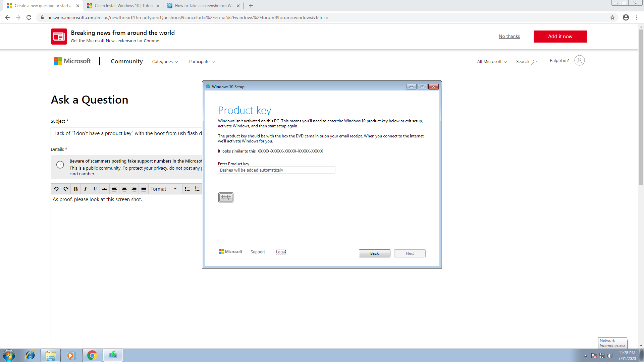Launch Internet Explorer from the taskbar
Screen dimensions: 644x362
pos(30,355)
